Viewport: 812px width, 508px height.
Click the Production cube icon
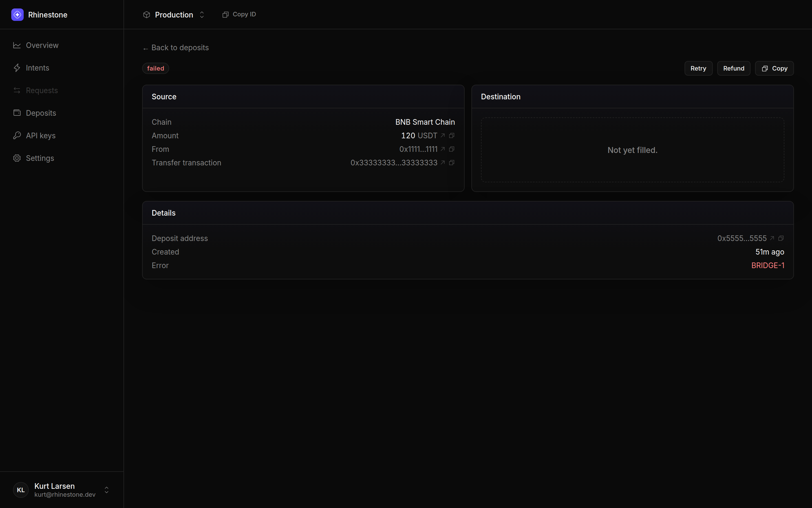pyautogui.click(x=146, y=15)
